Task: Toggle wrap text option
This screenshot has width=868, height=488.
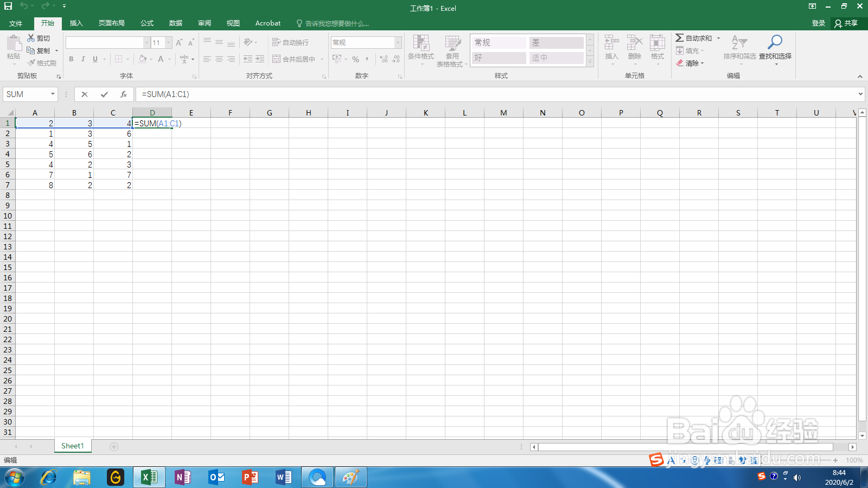Action: pos(290,42)
